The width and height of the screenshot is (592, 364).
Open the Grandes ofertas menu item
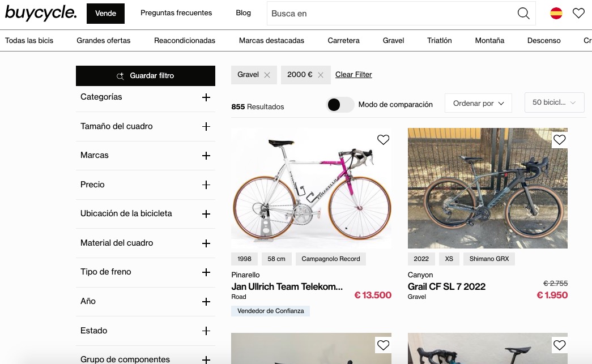104,41
